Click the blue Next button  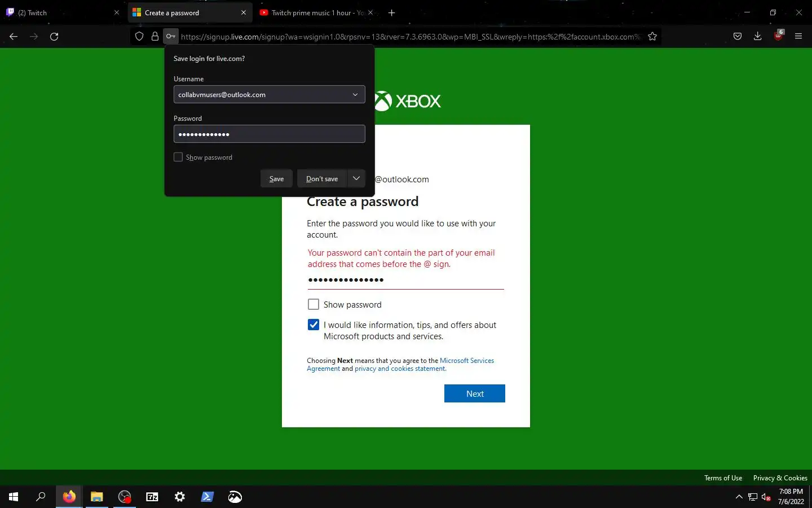[x=475, y=393]
